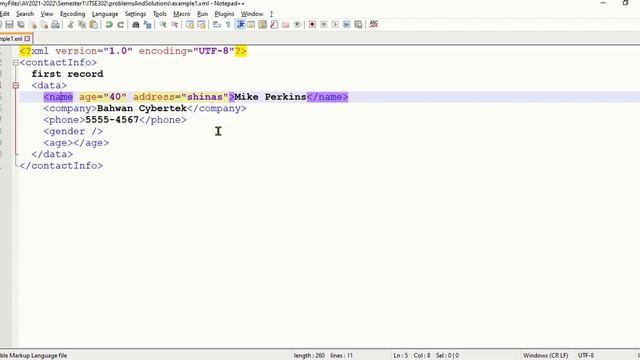
Task: Start macro recording with red dot icon
Action: pos(312,24)
